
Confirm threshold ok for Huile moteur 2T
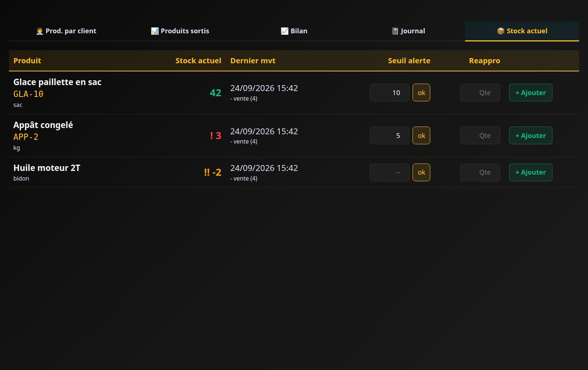pyautogui.click(x=421, y=172)
